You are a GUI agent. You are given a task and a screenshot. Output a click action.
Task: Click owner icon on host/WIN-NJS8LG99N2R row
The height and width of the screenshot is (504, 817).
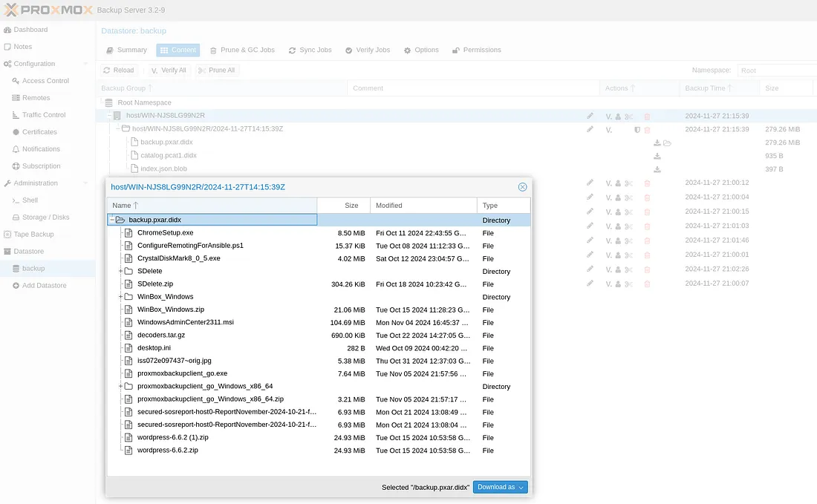(x=618, y=117)
